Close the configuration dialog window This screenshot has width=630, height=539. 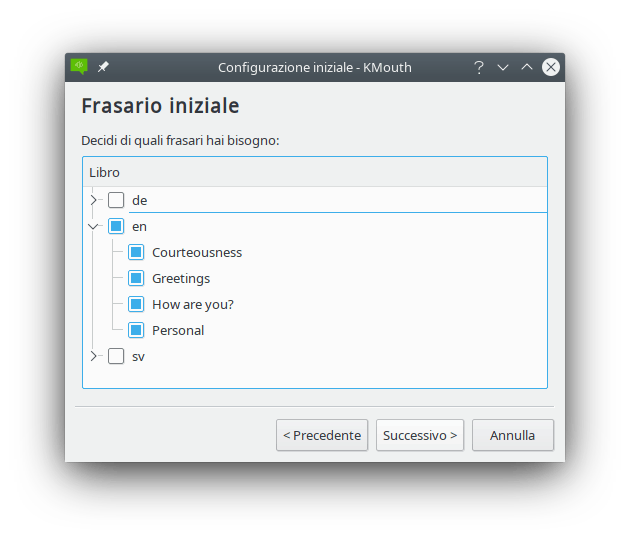click(551, 67)
